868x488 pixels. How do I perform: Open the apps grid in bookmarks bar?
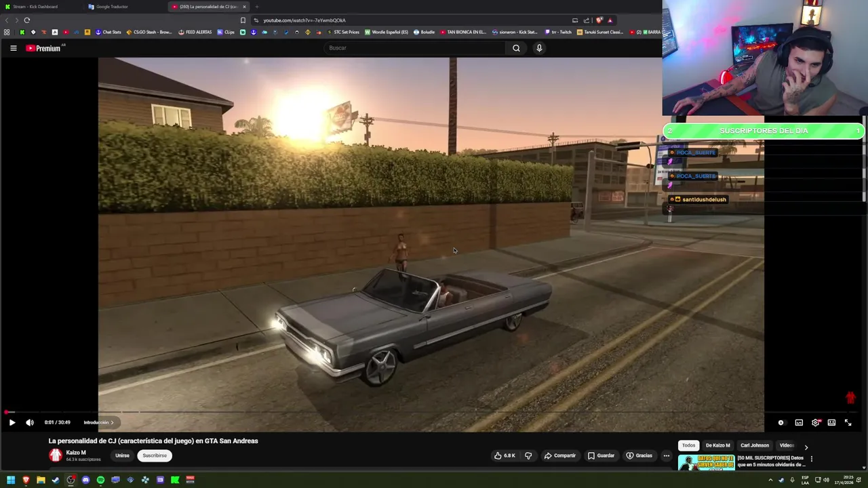click(x=7, y=32)
